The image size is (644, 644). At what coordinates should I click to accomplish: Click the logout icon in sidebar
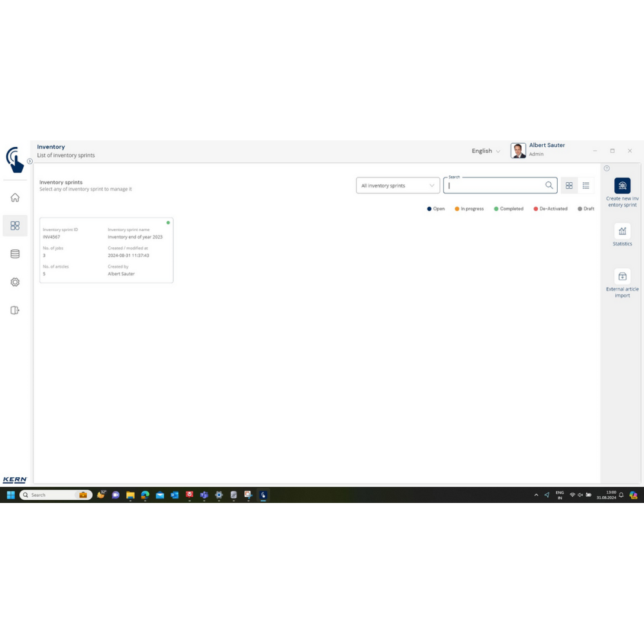click(15, 310)
